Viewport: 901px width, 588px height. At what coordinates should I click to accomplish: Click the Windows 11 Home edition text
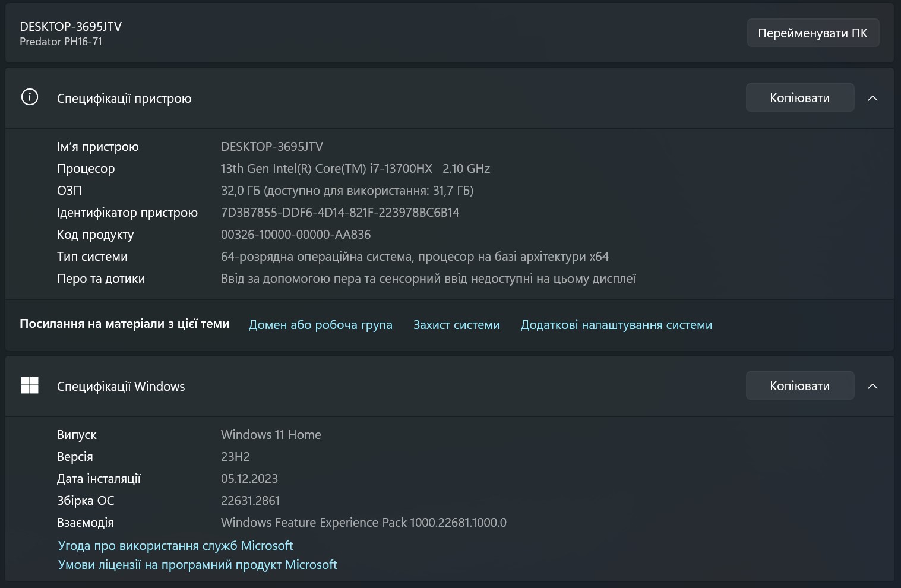click(x=271, y=435)
